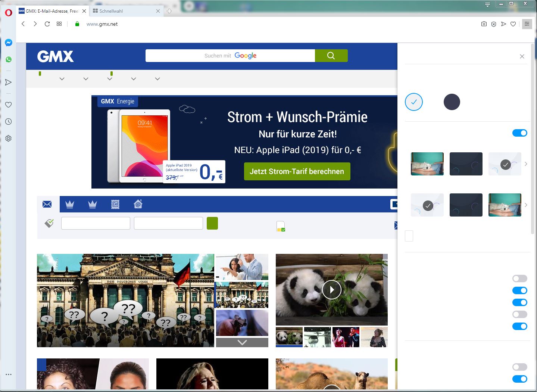Close the GMX browser tab
This screenshot has width=537, height=392.
coord(84,11)
